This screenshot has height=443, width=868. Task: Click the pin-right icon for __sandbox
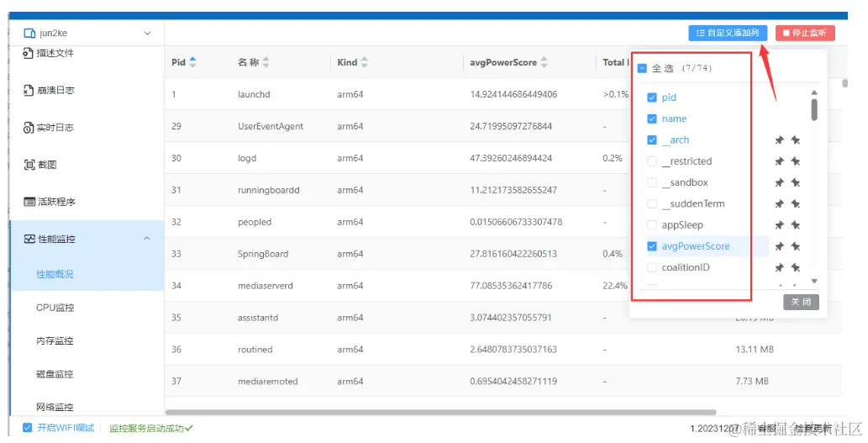click(x=796, y=182)
